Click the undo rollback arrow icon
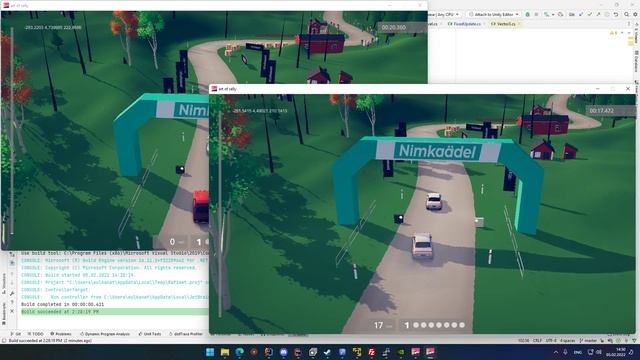The width and height of the screenshot is (640, 360). click(616, 15)
